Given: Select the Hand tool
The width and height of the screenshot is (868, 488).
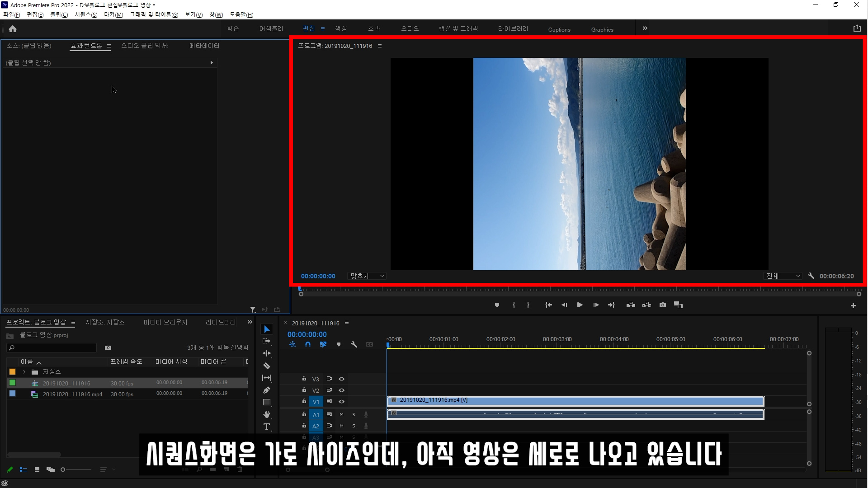Looking at the screenshot, I should [x=267, y=414].
